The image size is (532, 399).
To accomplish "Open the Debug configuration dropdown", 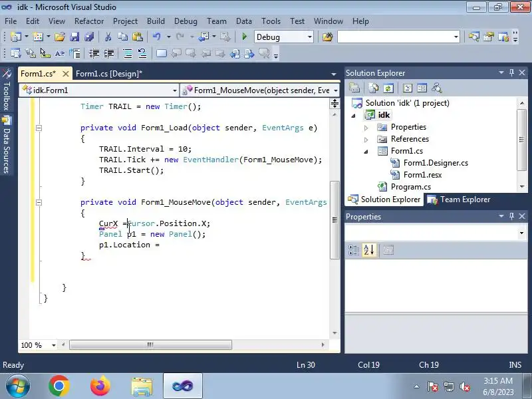I will (310, 37).
